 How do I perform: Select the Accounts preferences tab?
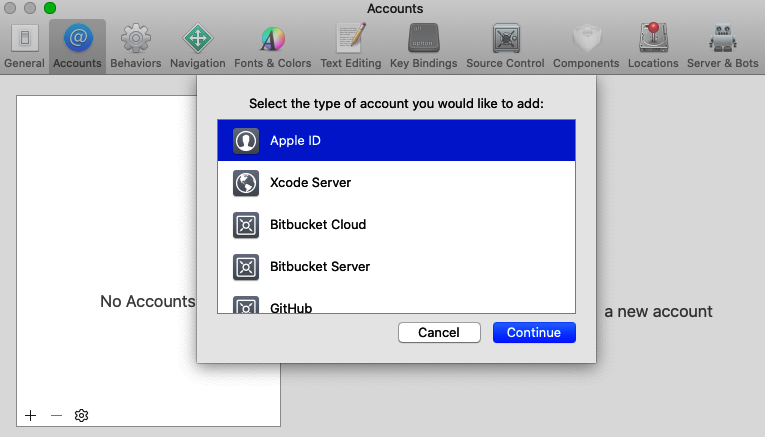77,47
